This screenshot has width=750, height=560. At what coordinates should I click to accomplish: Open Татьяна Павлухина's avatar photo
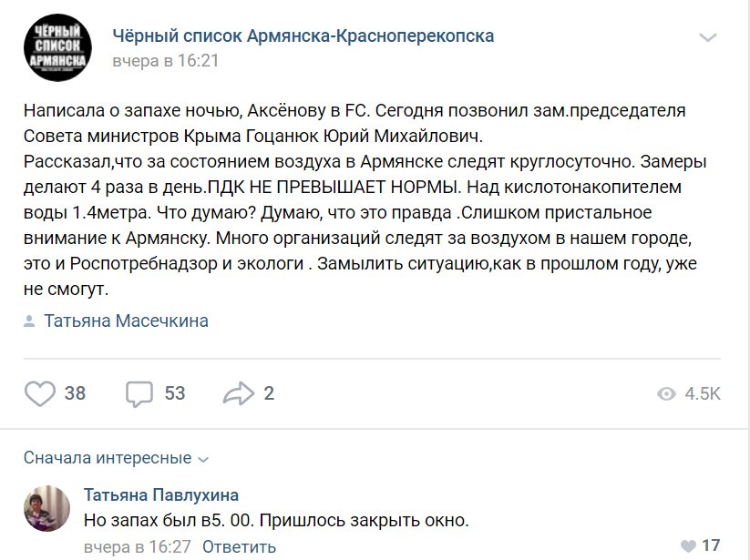coord(46,509)
